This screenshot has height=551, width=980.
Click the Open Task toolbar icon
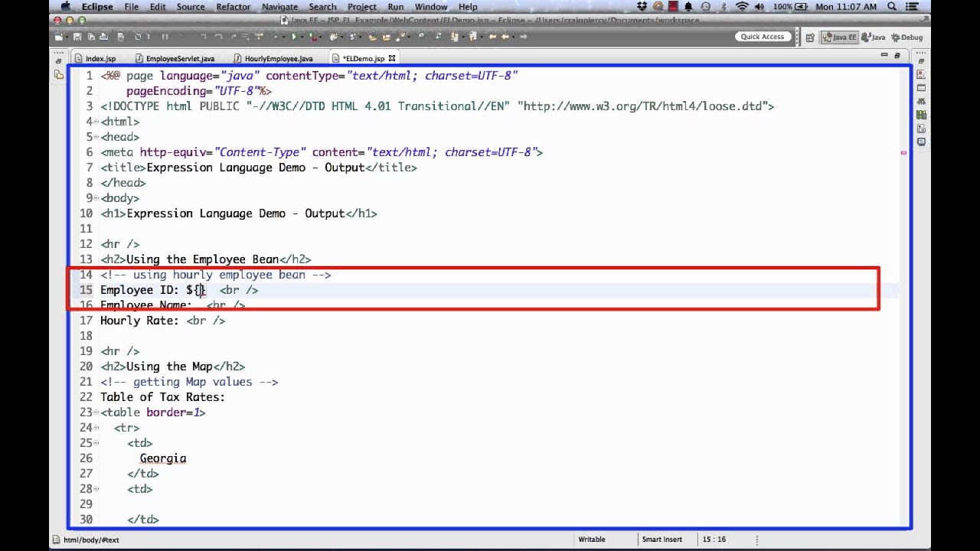[386, 37]
